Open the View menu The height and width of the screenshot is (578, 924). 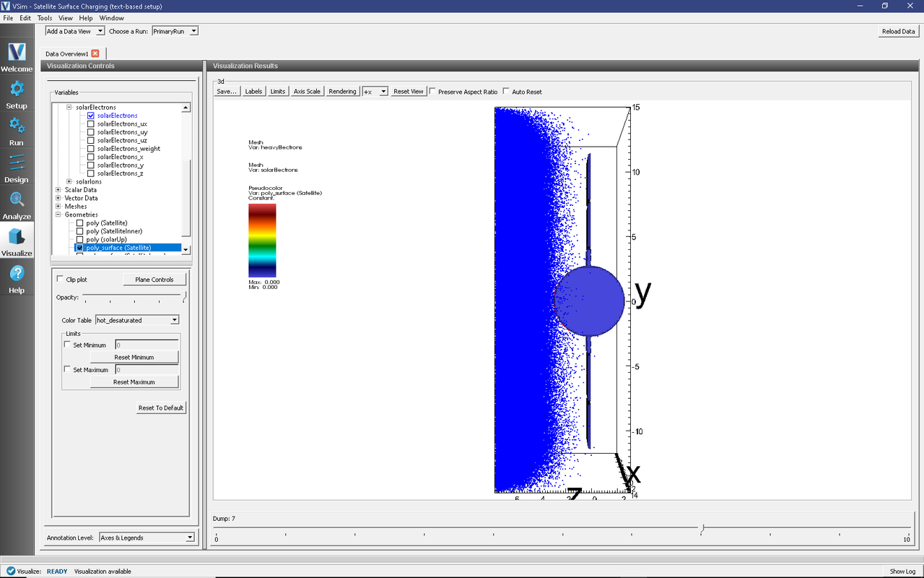(x=65, y=18)
